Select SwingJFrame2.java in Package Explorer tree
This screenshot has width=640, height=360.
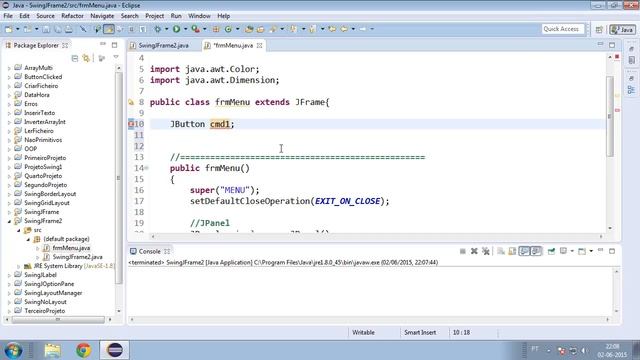(x=77, y=257)
